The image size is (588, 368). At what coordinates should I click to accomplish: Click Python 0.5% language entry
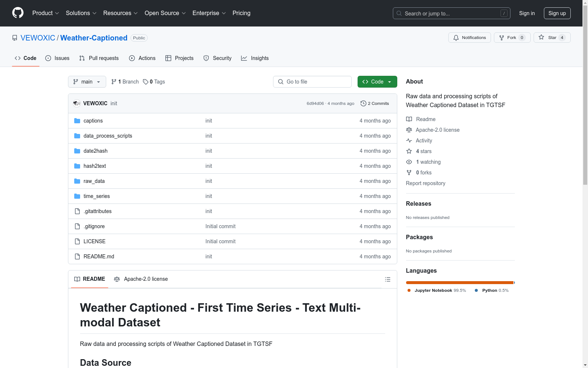tap(492, 290)
